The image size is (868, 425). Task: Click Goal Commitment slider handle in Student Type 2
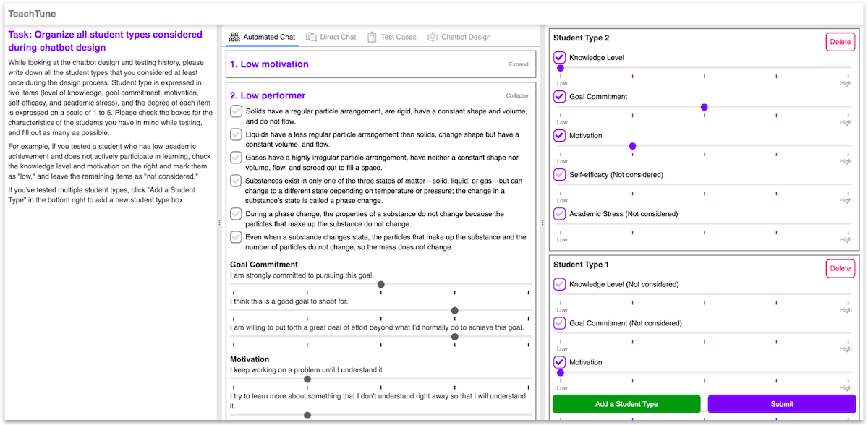[705, 107]
